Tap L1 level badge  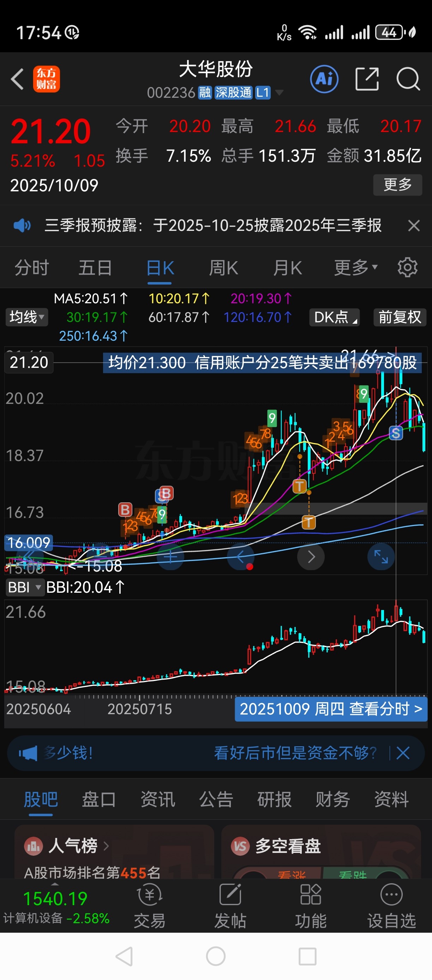(x=263, y=92)
